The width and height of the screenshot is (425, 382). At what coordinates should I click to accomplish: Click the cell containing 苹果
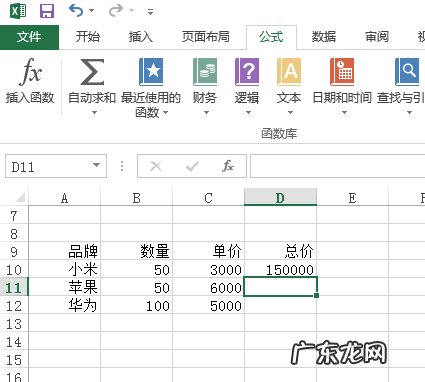pyautogui.click(x=65, y=287)
